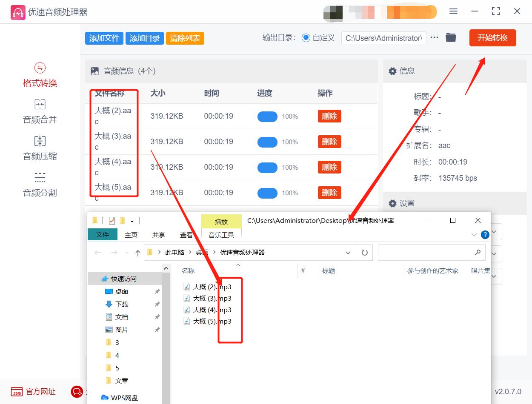Viewport: 532px width, 404px height.
Task: Open the 音频压缩 tool
Action: pos(40,148)
